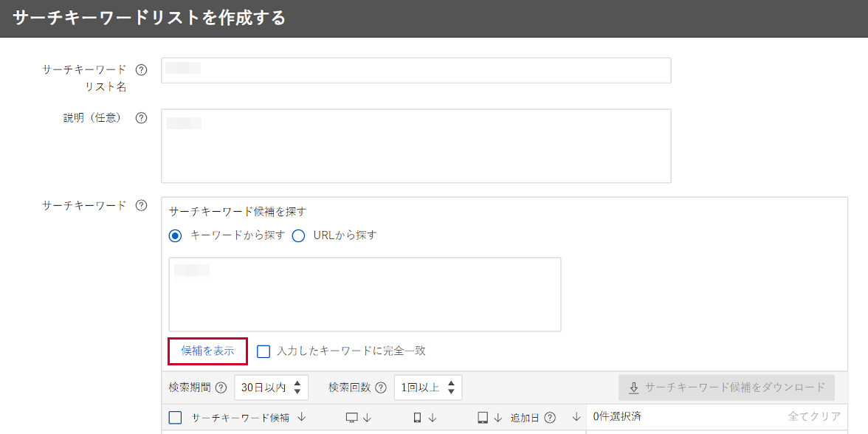Increase the 検索期間 value with stepper
The width and height of the screenshot is (868, 434).
click(x=298, y=384)
